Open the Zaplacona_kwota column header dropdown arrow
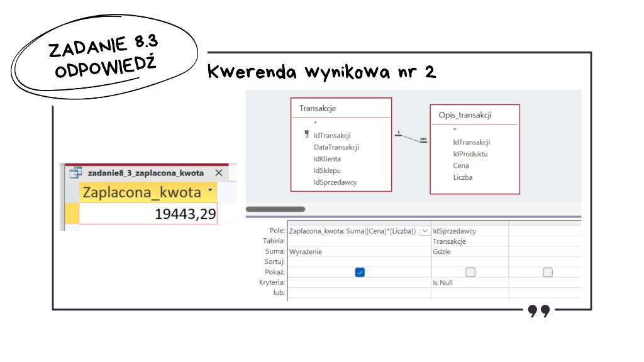The height and width of the screenshot is (362, 644). click(210, 190)
